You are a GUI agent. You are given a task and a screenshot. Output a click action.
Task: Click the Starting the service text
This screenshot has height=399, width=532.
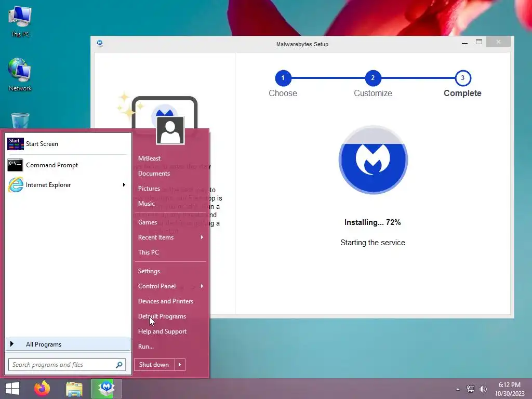tap(373, 243)
